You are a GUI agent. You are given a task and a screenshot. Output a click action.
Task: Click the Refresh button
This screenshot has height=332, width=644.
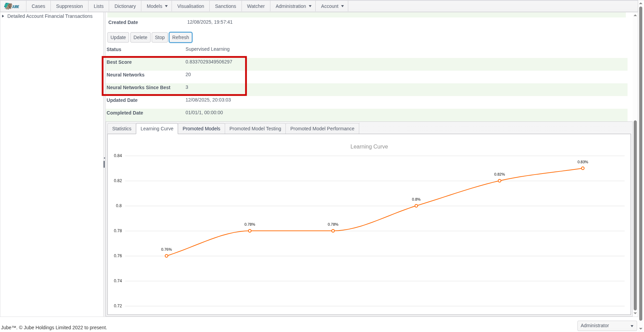180,37
